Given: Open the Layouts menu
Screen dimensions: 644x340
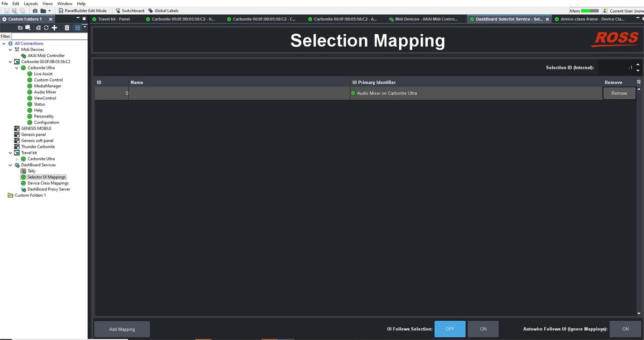Looking at the screenshot, I should [x=31, y=4].
